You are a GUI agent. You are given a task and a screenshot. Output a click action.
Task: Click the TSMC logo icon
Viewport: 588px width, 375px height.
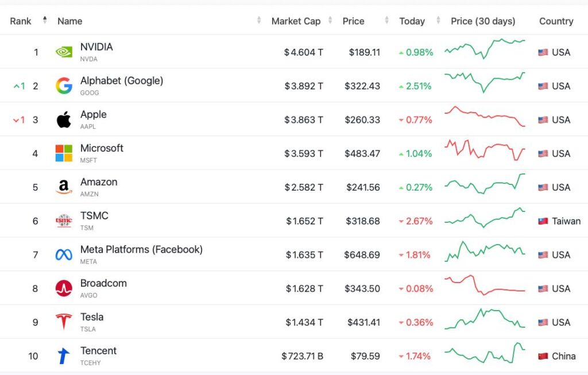coord(64,221)
